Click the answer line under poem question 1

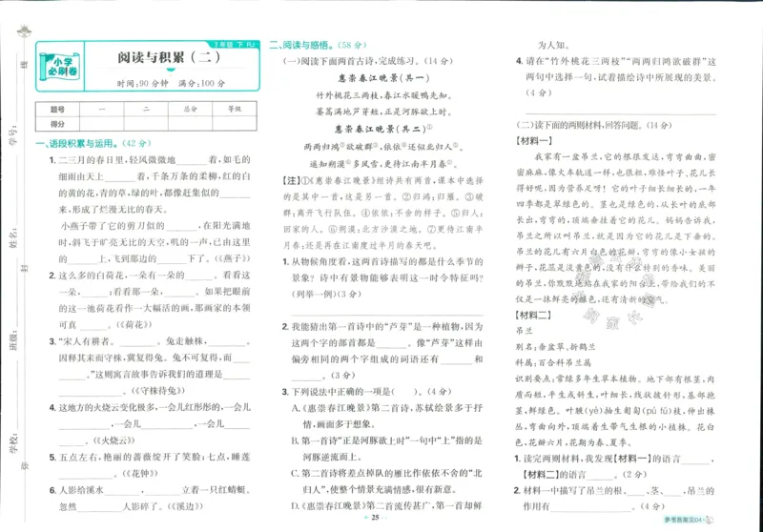point(387,316)
